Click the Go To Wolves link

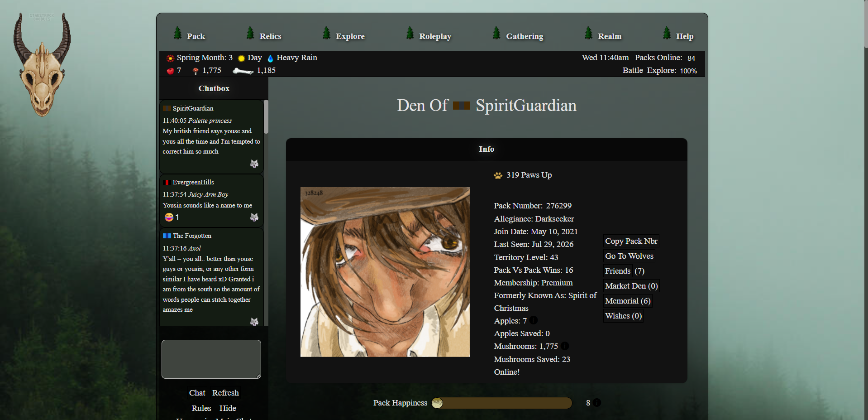tap(629, 256)
